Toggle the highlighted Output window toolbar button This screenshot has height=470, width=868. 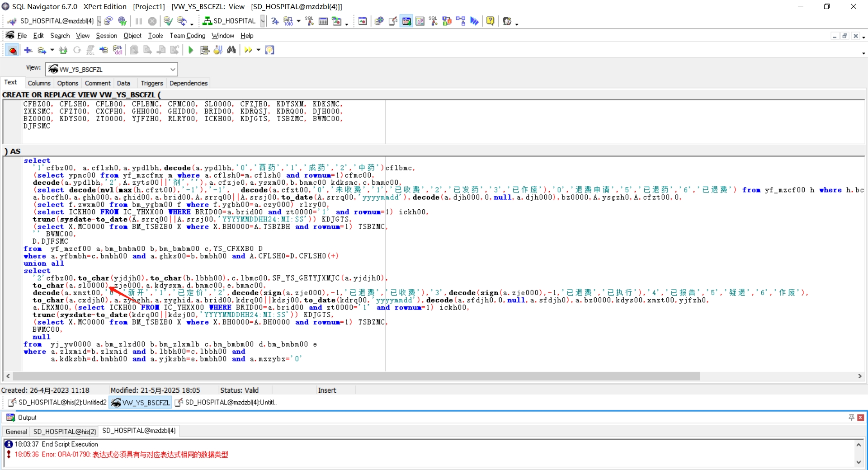click(x=406, y=21)
